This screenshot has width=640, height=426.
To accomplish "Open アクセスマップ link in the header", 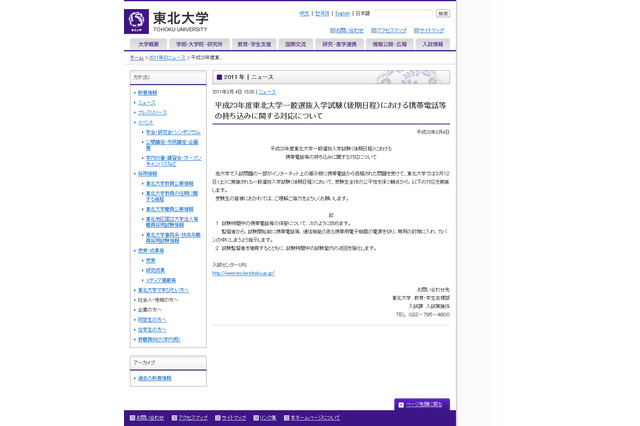I will pos(391,30).
